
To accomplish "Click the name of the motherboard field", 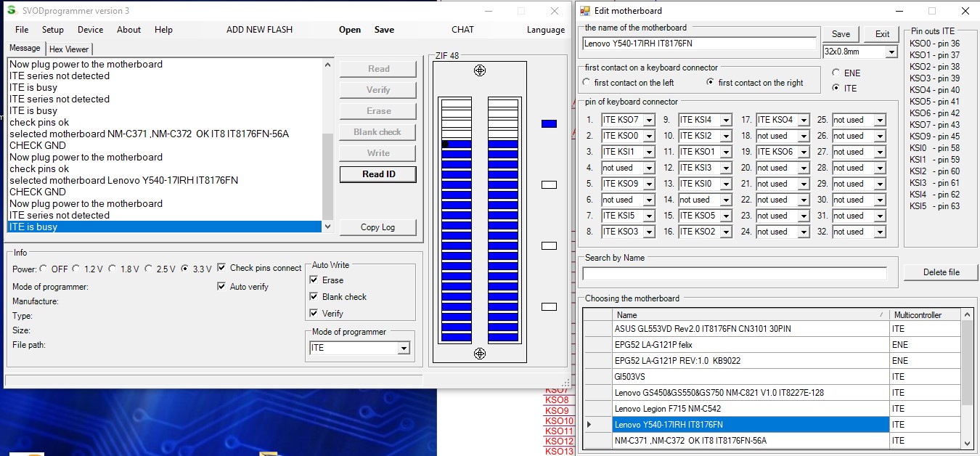I will [699, 44].
